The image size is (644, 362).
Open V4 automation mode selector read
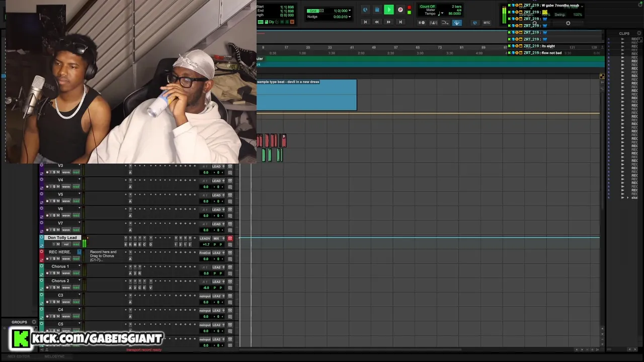coord(76,187)
